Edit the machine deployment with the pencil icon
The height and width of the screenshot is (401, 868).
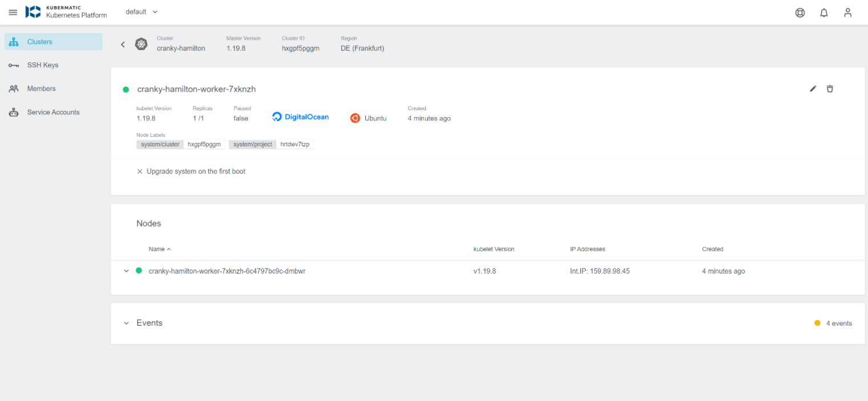coord(813,89)
